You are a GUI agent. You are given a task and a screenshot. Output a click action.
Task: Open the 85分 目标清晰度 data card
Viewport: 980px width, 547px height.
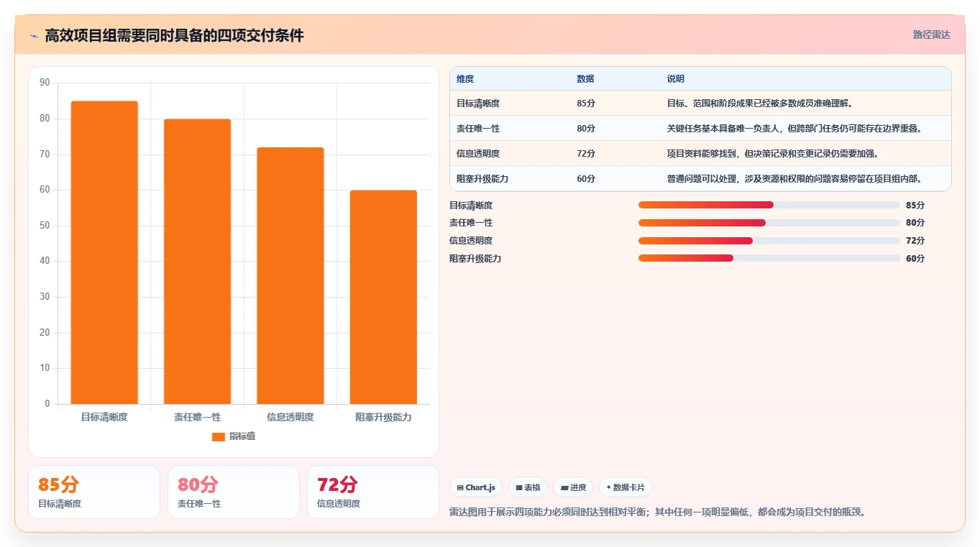(x=94, y=492)
